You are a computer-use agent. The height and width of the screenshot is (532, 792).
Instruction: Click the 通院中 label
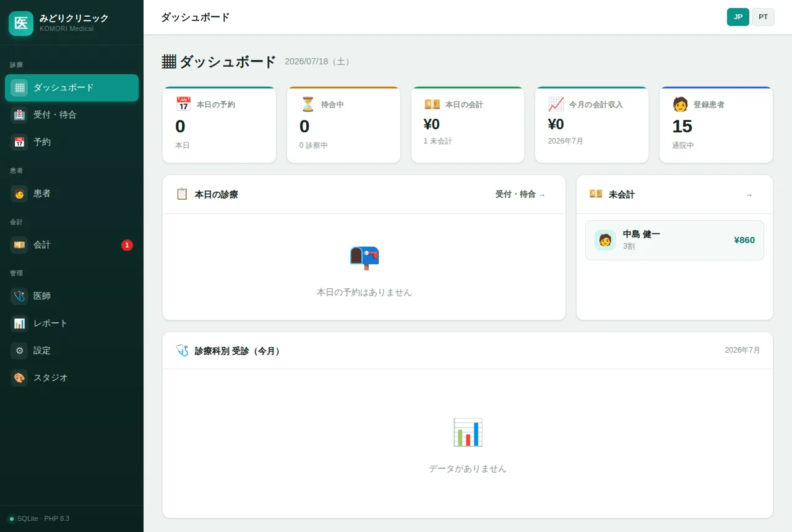click(683, 145)
